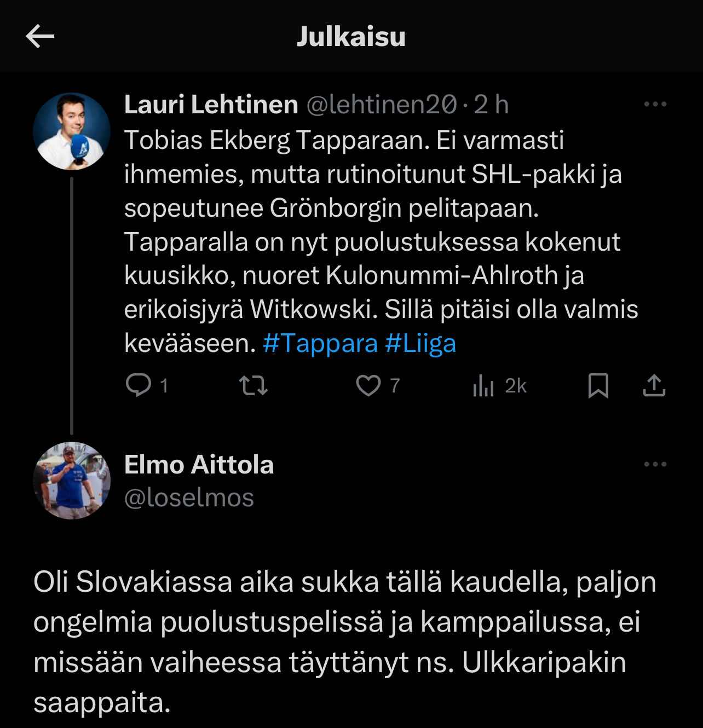Open Lauri Lehtinen's profile picture
The image size is (703, 728).
[72, 131]
